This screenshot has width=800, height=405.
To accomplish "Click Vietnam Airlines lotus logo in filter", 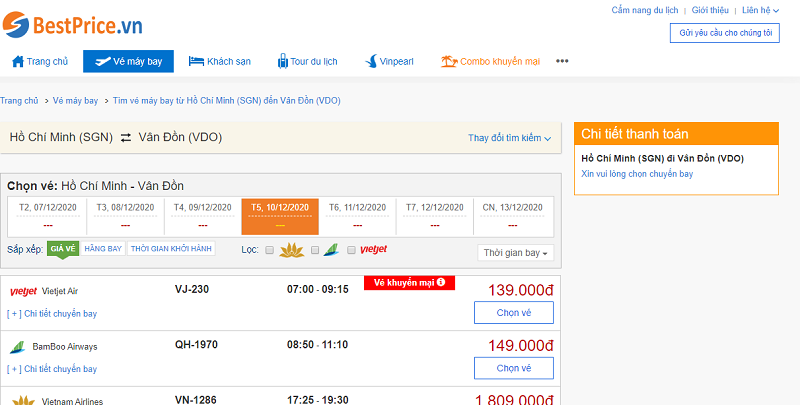I will pyautogui.click(x=292, y=250).
